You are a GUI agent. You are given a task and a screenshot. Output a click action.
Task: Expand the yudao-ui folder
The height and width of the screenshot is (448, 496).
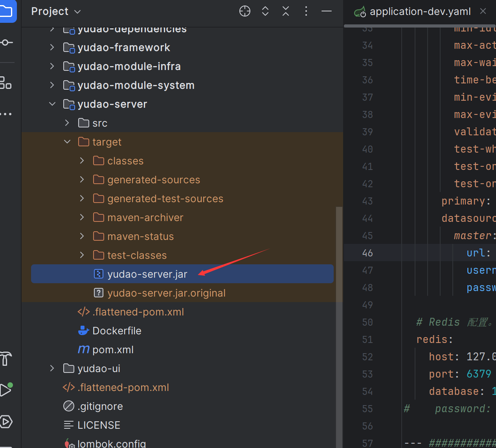(52, 368)
